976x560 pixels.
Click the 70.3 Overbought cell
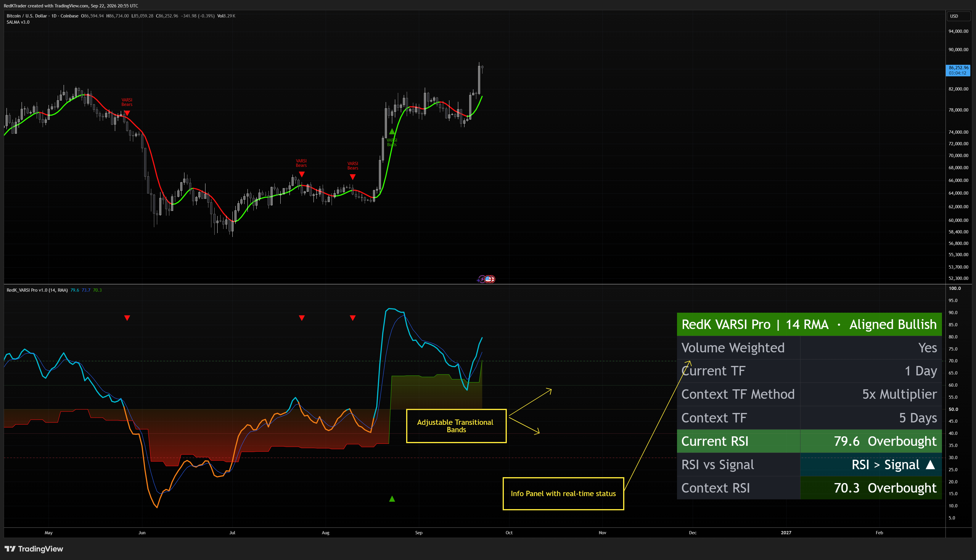pos(871,488)
